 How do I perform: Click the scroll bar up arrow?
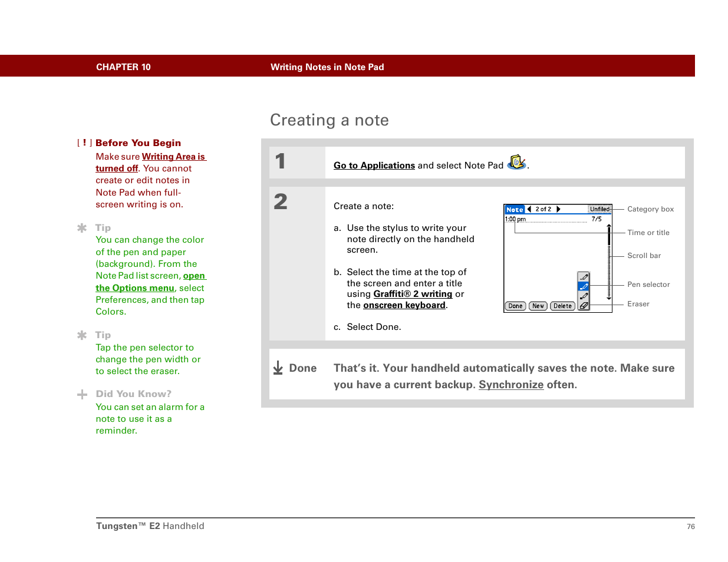tap(609, 226)
